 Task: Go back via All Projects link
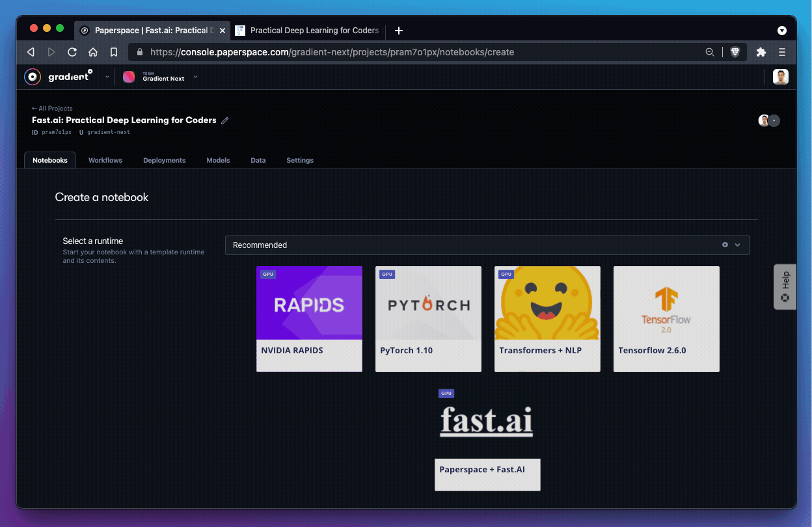pyautogui.click(x=52, y=109)
